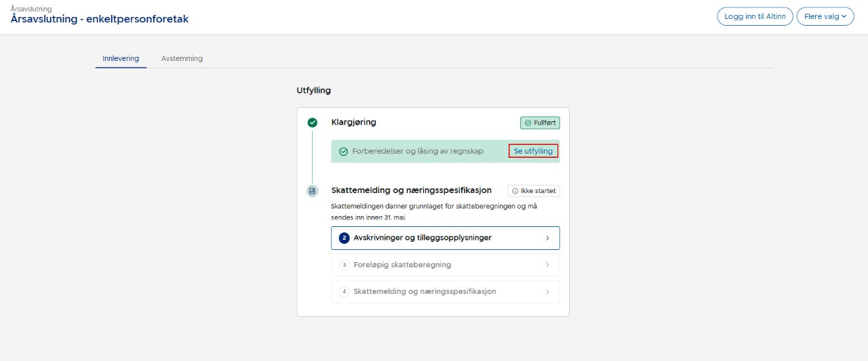Click the check icon in the Forberedelser row

point(343,152)
